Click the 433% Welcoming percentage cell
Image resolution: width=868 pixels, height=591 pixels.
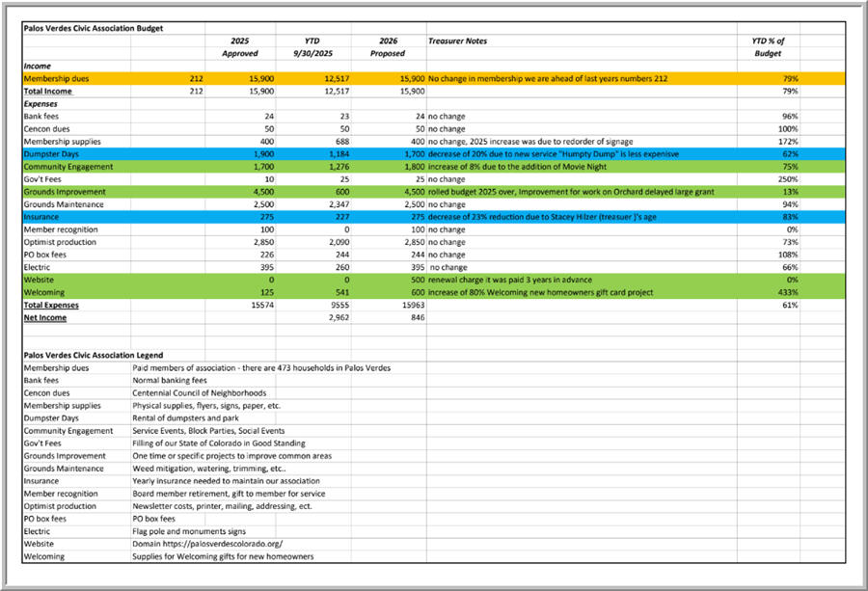pos(788,292)
